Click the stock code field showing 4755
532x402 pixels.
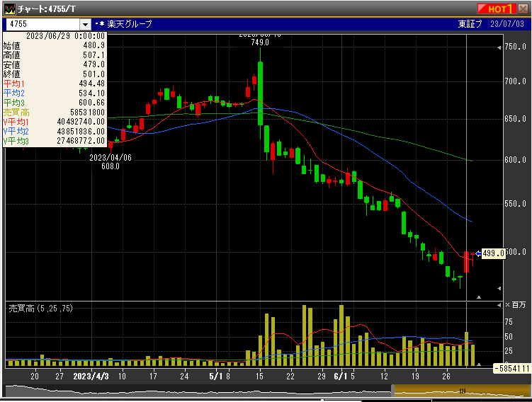41,24
